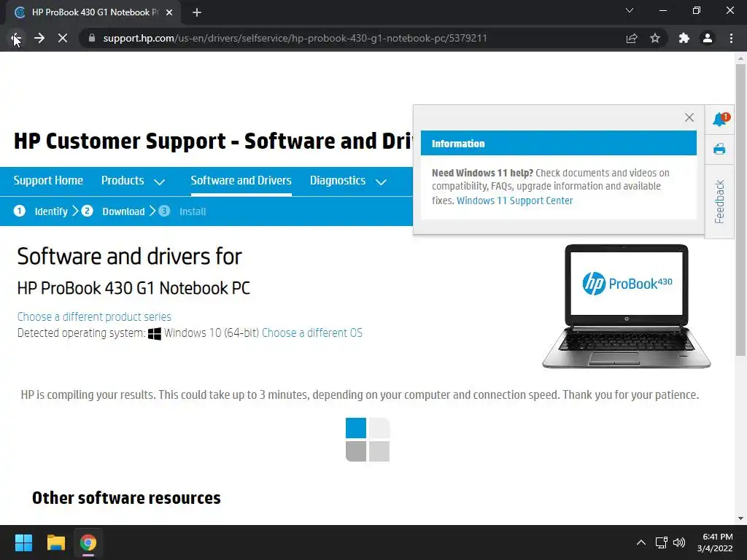Open the Windows Start menu

[x=23, y=542]
